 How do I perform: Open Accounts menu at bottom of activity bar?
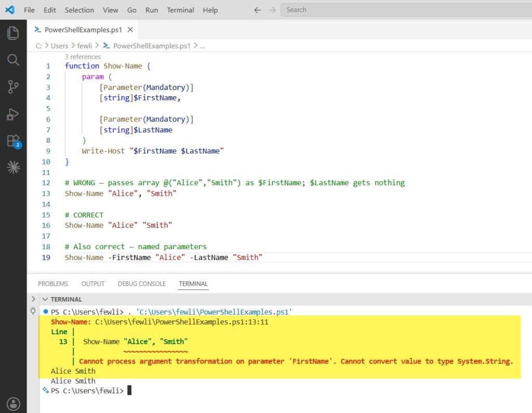click(x=13, y=404)
